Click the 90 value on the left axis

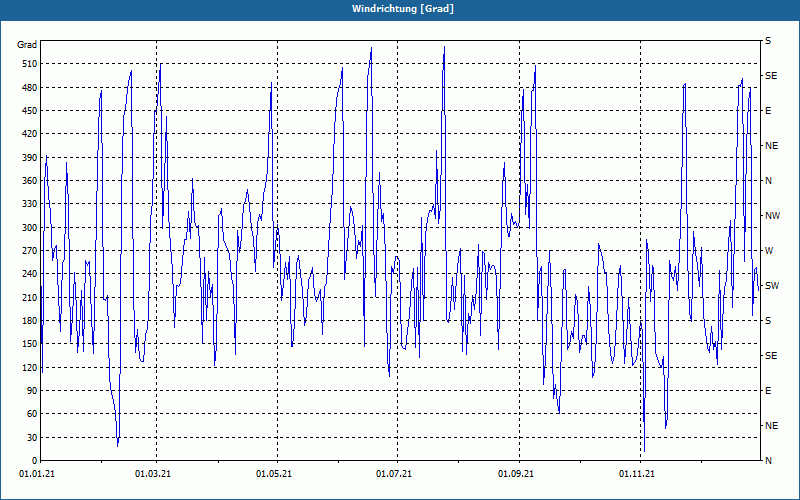click(x=32, y=390)
